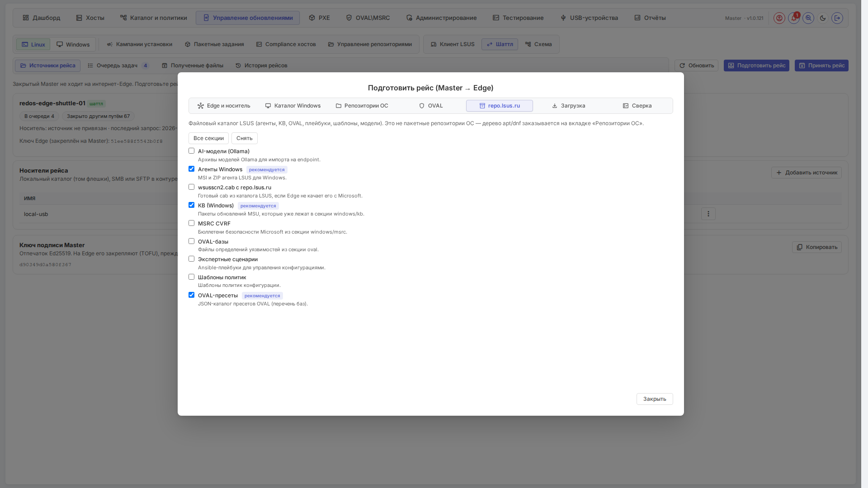Open the Сверка tab

637,106
